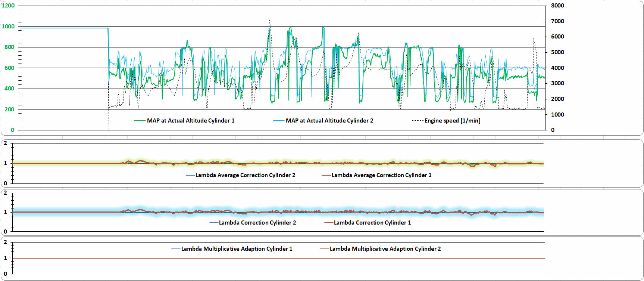Click the green 600 axis label
Image resolution: width=644 pixels, height=281 pixels.
[10, 68]
